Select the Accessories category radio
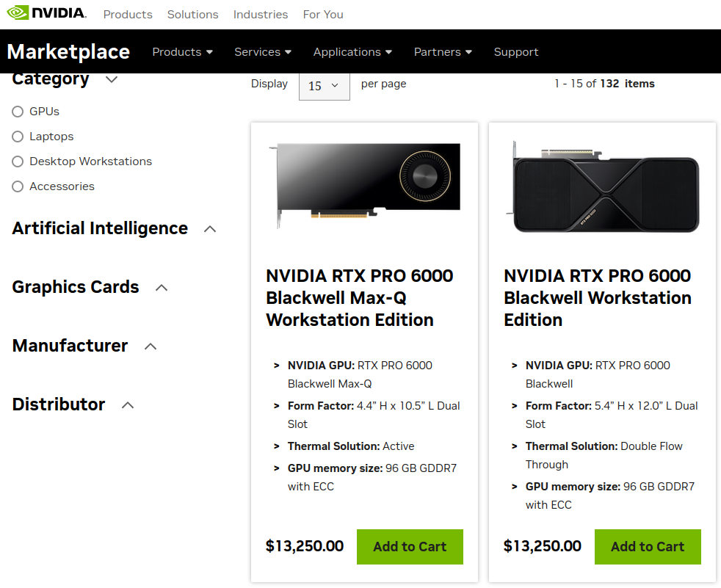Viewport: 721px width, 588px height. (x=18, y=186)
